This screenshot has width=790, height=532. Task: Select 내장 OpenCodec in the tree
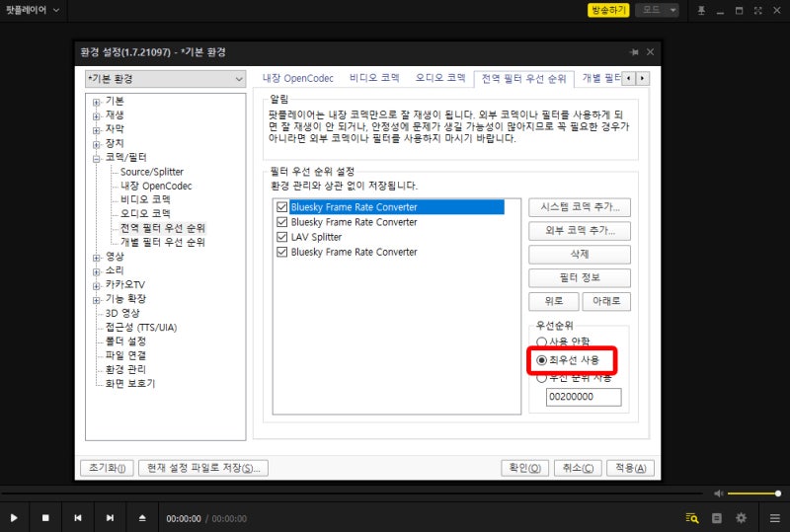point(156,186)
